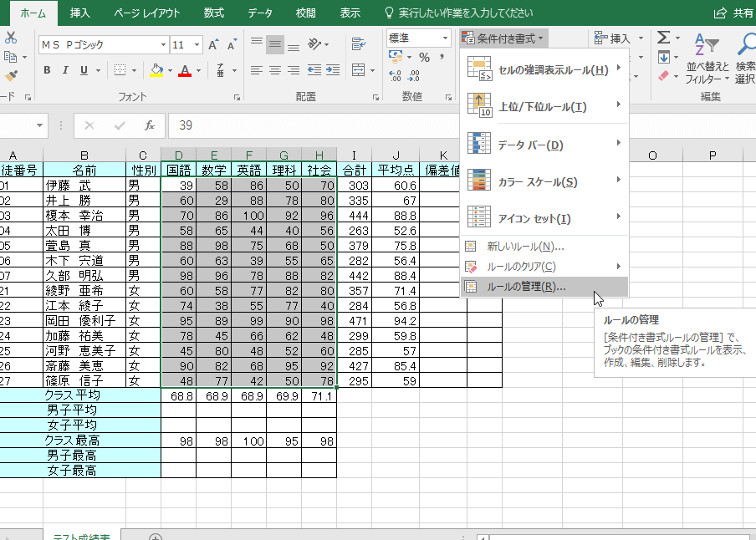Screen dimensions: 756x540
Task: Increase font size with larger A icon
Action: (212, 44)
